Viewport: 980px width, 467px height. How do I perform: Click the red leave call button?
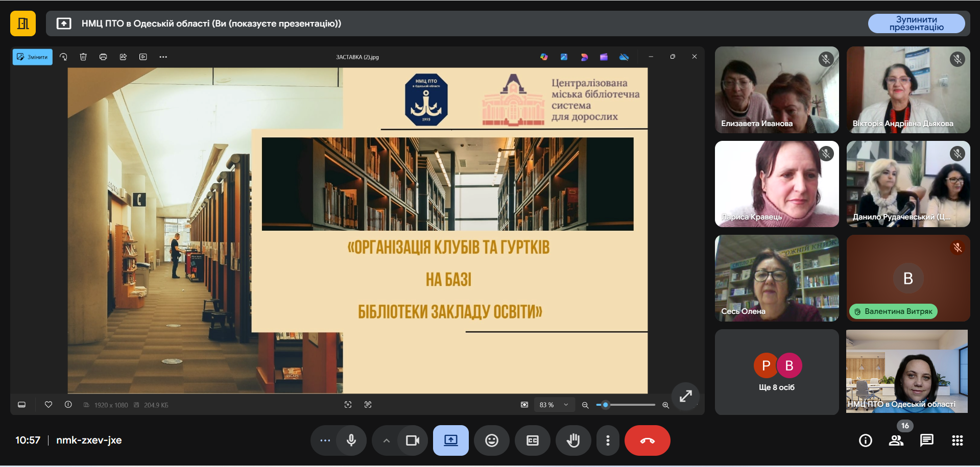(x=647, y=440)
